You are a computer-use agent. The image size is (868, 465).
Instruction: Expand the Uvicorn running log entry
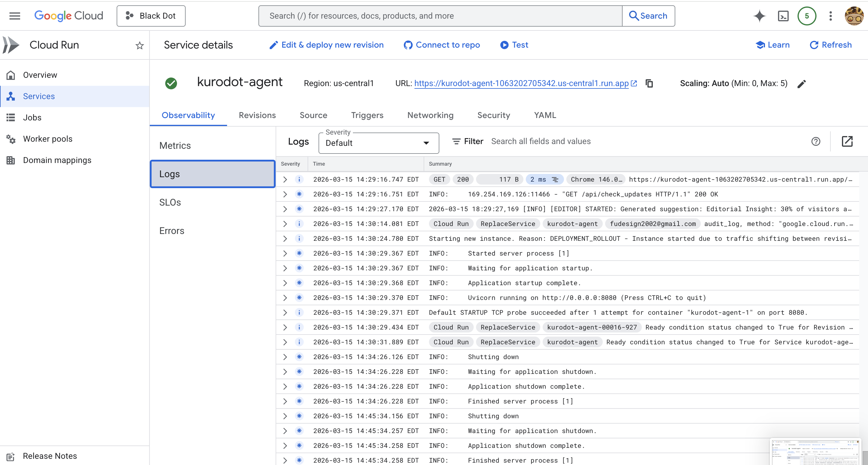[285, 298]
